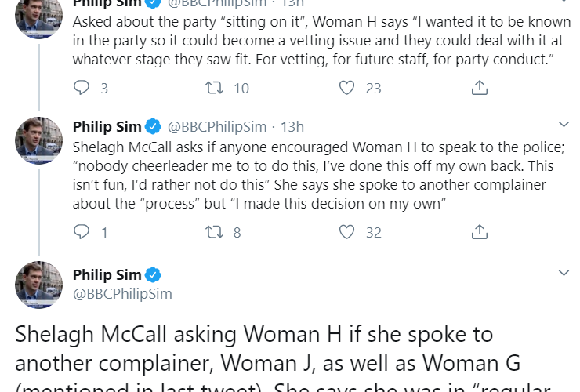Share the 'sitting on it' tweet
The image size is (580, 392).
click(479, 88)
